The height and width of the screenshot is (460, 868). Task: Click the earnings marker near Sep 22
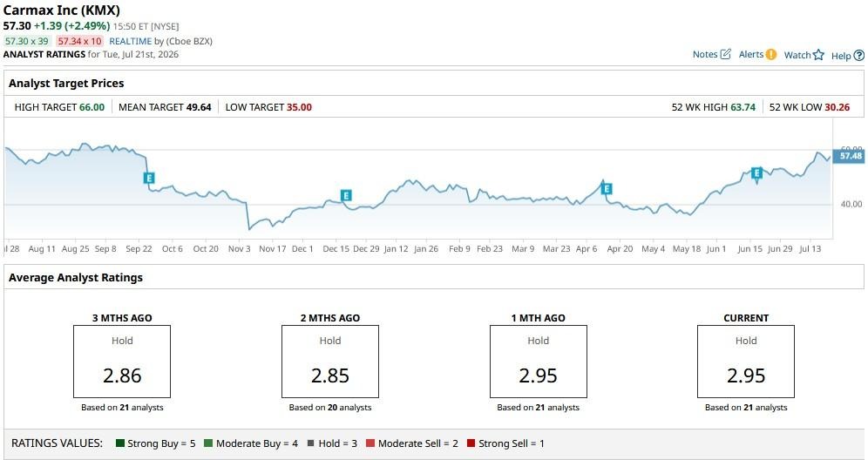[148, 178]
